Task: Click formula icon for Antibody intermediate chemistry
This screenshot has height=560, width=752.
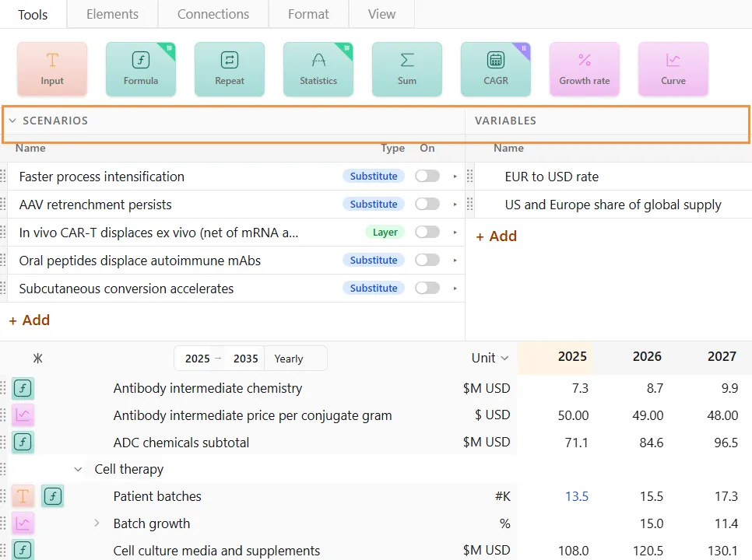Action: coord(23,388)
